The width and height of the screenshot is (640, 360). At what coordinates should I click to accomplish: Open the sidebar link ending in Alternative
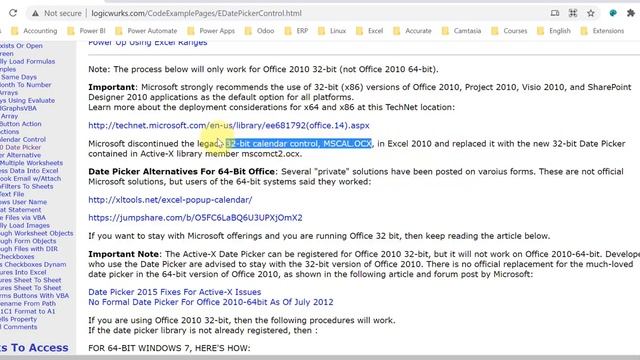tap(20, 155)
